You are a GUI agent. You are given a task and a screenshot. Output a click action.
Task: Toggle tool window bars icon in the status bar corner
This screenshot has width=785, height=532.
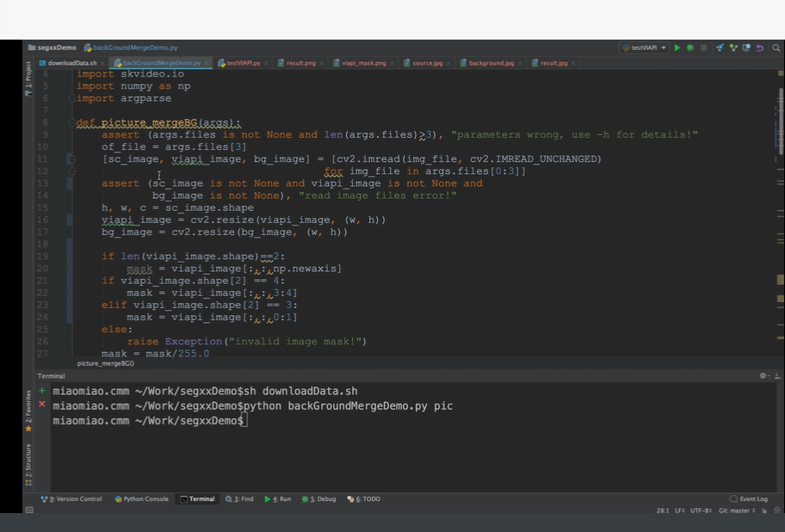coord(29,510)
